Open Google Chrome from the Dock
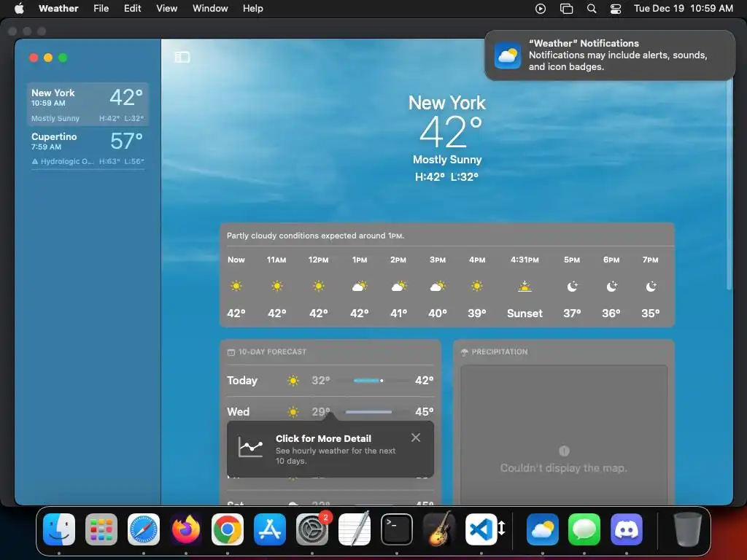This screenshot has width=747, height=560. [228, 529]
